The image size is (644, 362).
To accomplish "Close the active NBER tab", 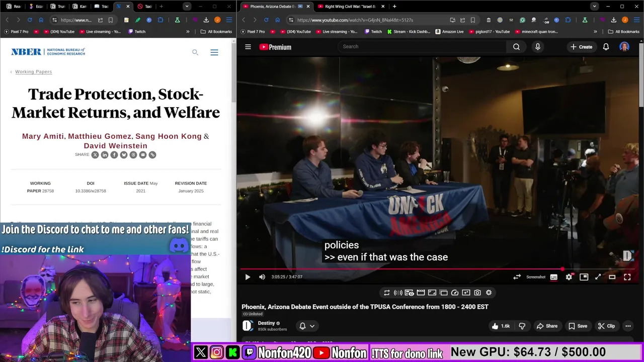I will coord(128,7).
